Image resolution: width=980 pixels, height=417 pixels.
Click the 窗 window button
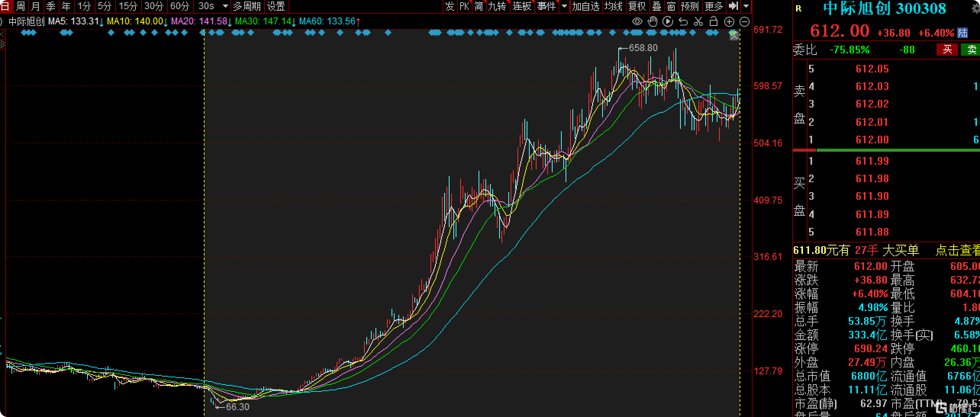click(x=671, y=6)
